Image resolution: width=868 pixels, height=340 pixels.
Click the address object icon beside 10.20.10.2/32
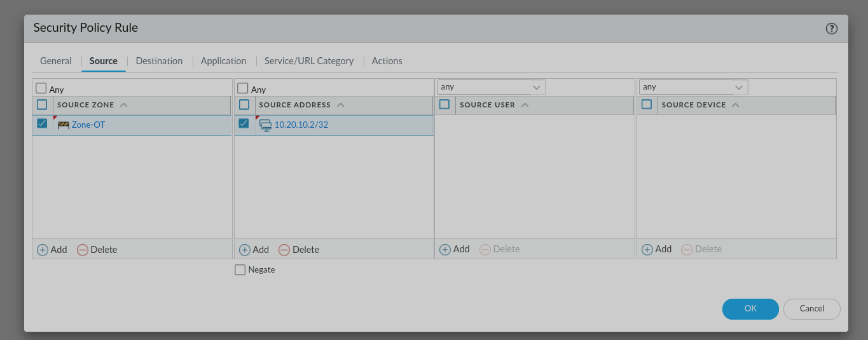(x=265, y=125)
